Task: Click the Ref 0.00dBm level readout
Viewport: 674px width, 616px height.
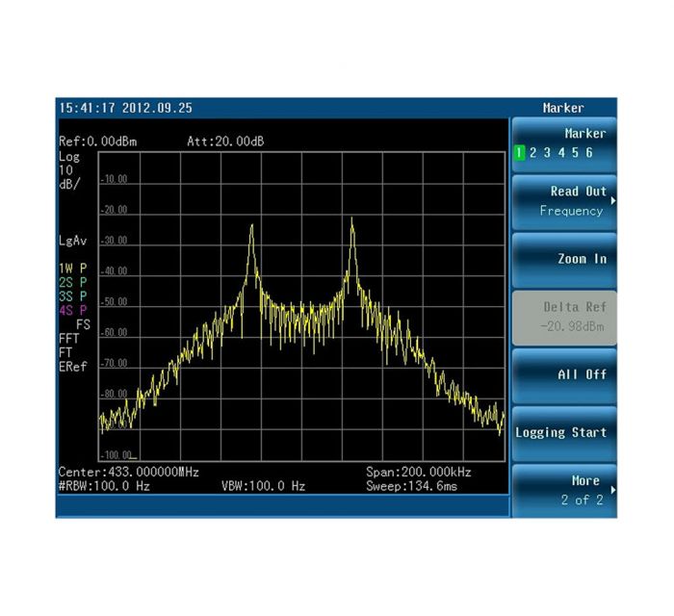Action: [x=98, y=141]
